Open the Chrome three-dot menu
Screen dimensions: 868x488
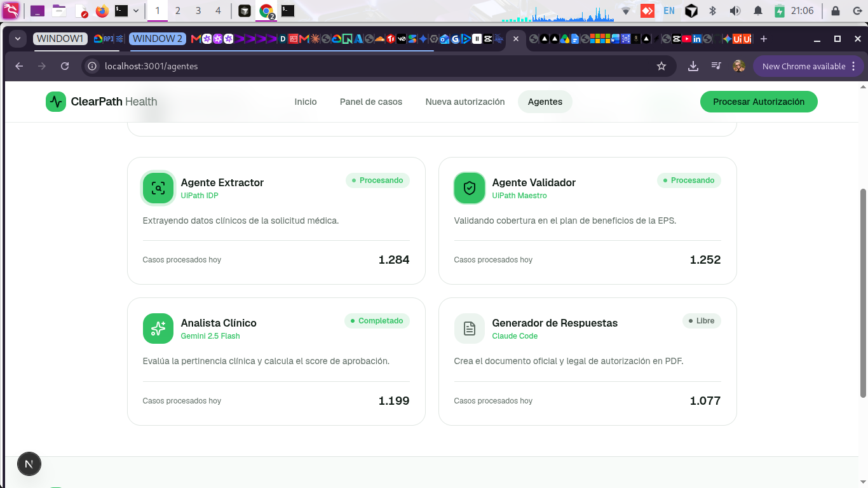pos(853,66)
